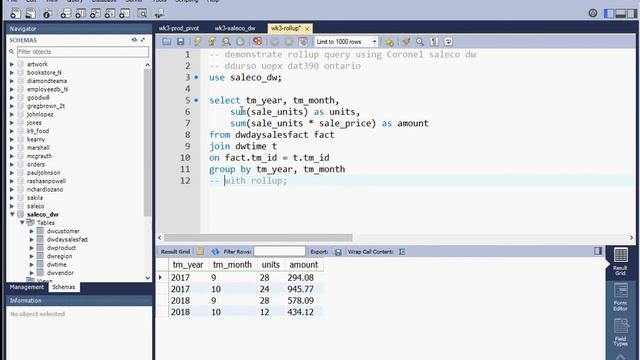
Task: Open the Management tab in Navigator
Action: coord(27,287)
